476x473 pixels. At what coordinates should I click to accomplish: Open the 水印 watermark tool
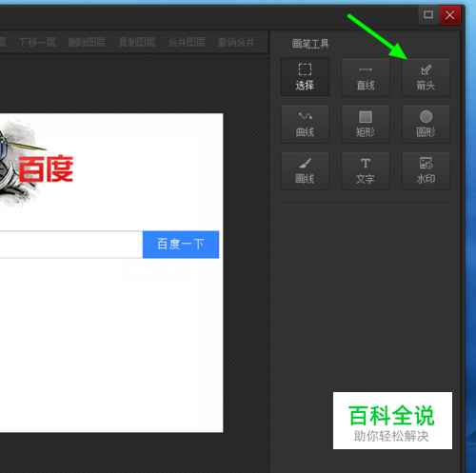[x=426, y=170]
